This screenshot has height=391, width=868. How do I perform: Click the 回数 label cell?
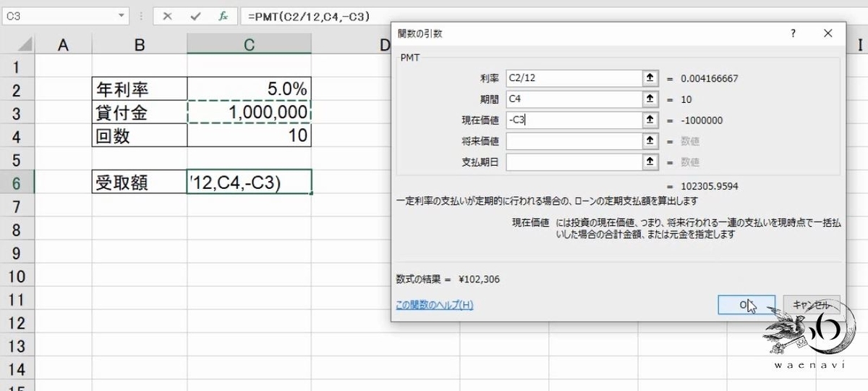click(x=140, y=136)
